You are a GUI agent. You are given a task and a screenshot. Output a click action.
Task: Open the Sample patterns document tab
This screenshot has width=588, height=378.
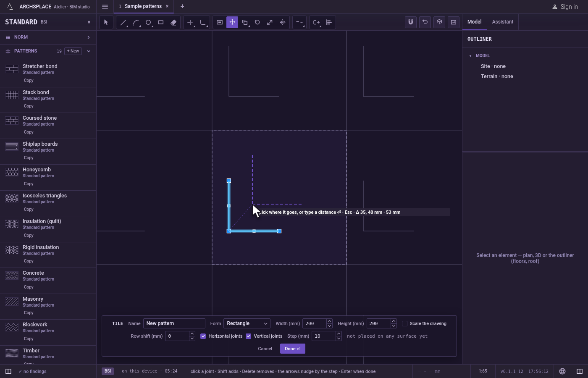click(143, 6)
